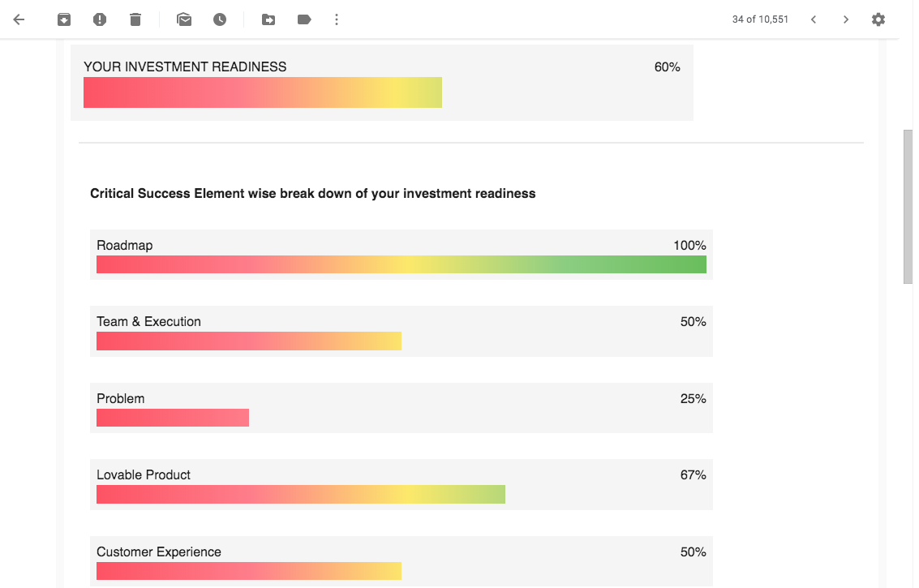Go back to the inbox
The width and height of the screenshot is (919, 588).
click(19, 19)
